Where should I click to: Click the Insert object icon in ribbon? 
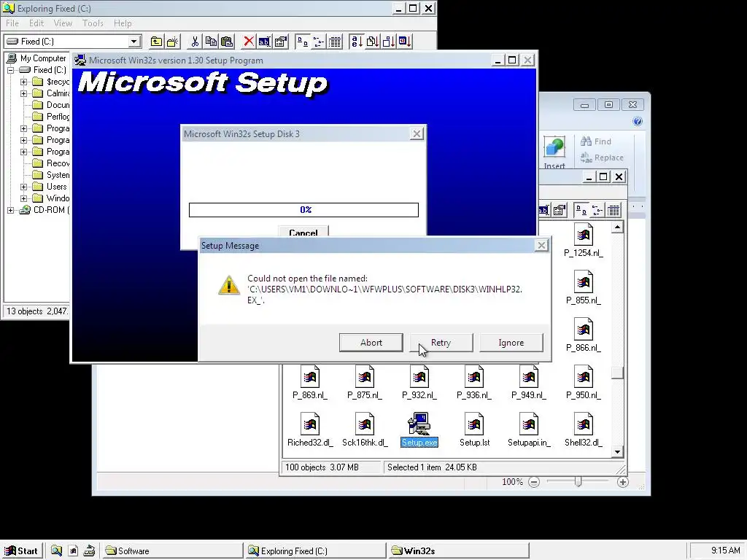554,147
